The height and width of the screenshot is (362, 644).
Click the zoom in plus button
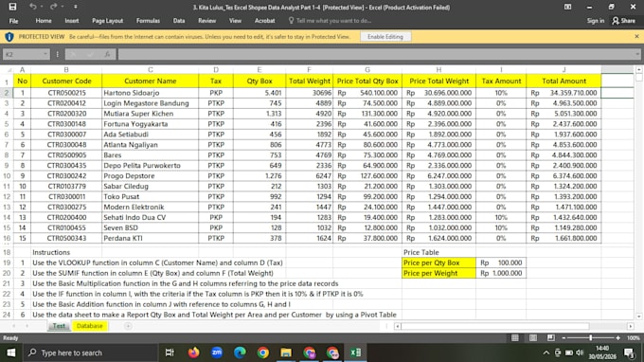click(x=617, y=337)
